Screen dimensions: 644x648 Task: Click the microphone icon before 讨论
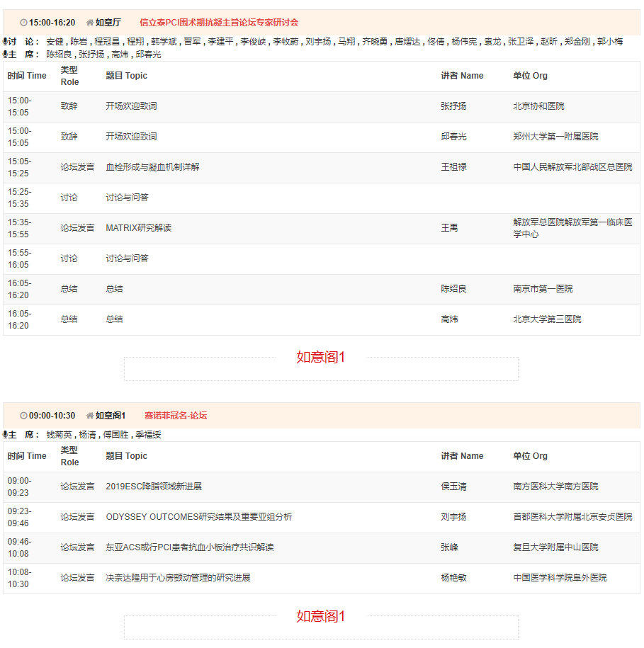(5, 41)
